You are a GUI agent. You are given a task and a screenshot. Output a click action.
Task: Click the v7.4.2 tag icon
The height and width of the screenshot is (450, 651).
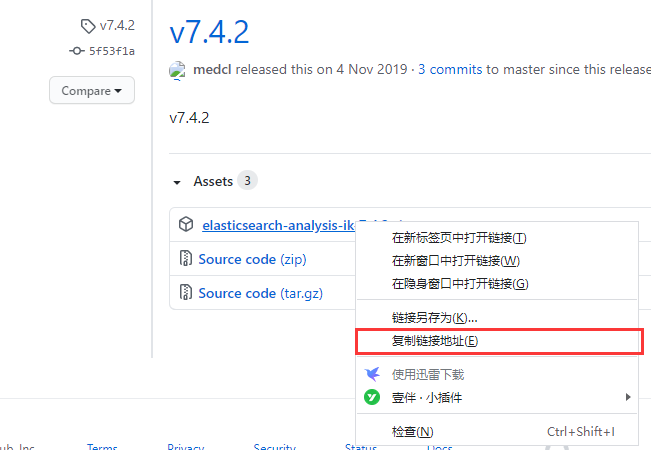pos(88,26)
